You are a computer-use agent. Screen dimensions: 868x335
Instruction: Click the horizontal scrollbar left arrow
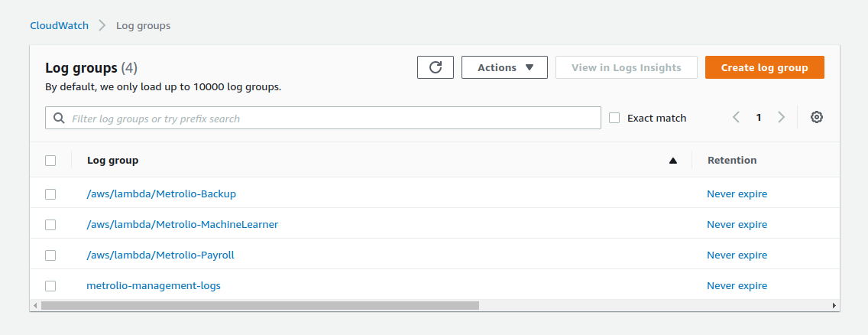(x=35, y=306)
